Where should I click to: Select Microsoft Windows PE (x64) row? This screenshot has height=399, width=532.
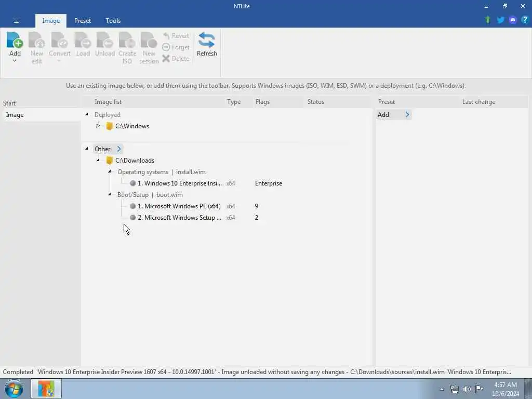pyautogui.click(x=179, y=206)
